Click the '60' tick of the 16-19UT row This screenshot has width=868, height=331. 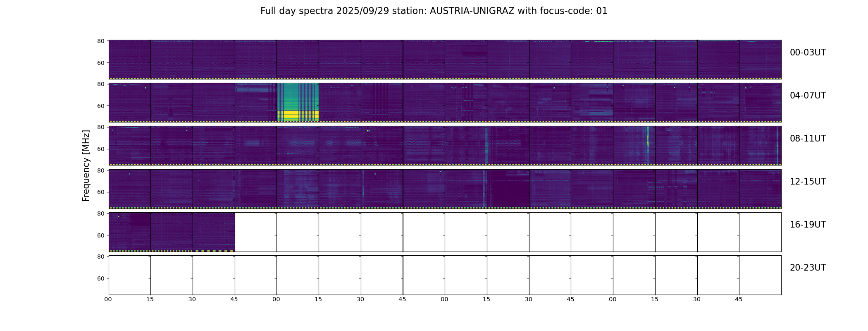100,235
